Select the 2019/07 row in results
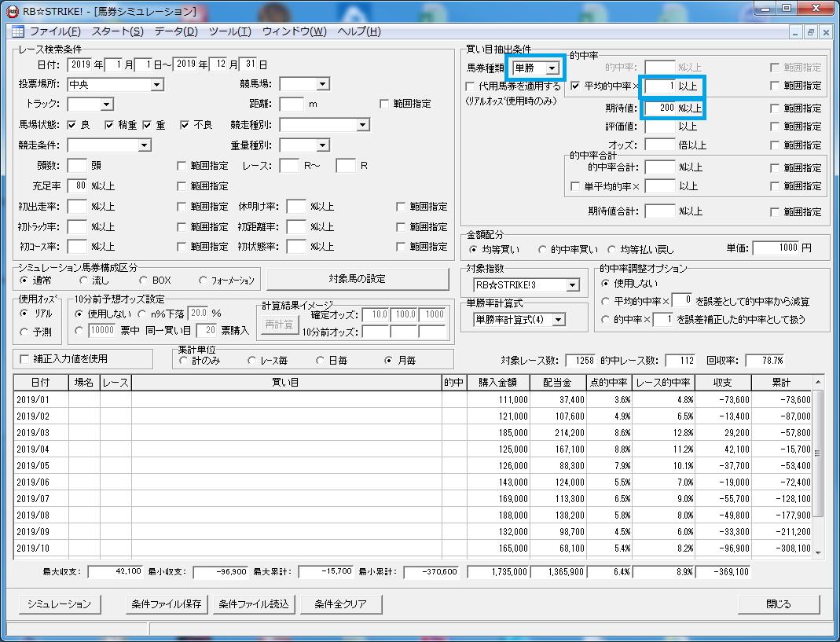Image resolution: width=840 pixels, height=642 pixels. [413, 499]
